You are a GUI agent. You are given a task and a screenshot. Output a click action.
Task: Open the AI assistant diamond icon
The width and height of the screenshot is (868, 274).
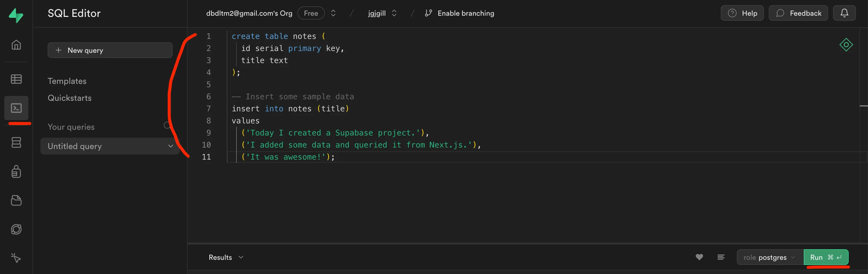(846, 45)
